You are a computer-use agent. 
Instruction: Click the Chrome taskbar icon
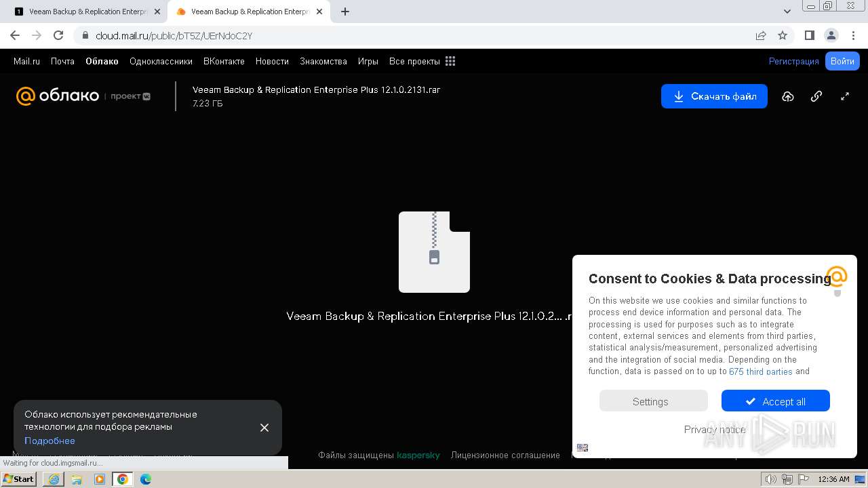point(123,479)
